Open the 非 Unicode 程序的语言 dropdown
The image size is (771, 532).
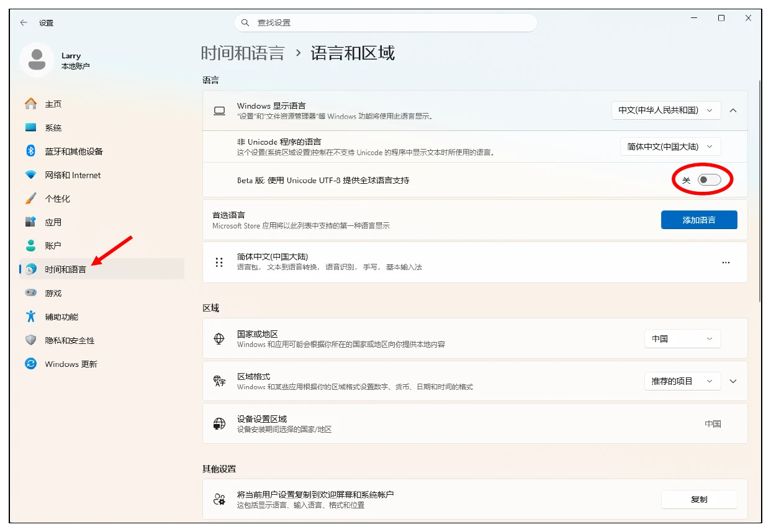tap(670, 147)
